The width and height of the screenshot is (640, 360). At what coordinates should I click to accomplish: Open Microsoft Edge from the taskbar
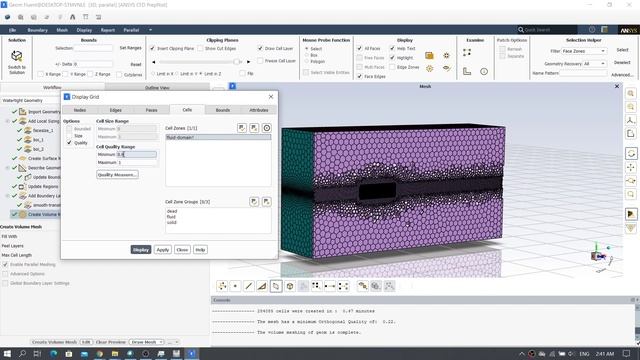pyautogui.click(x=53, y=353)
